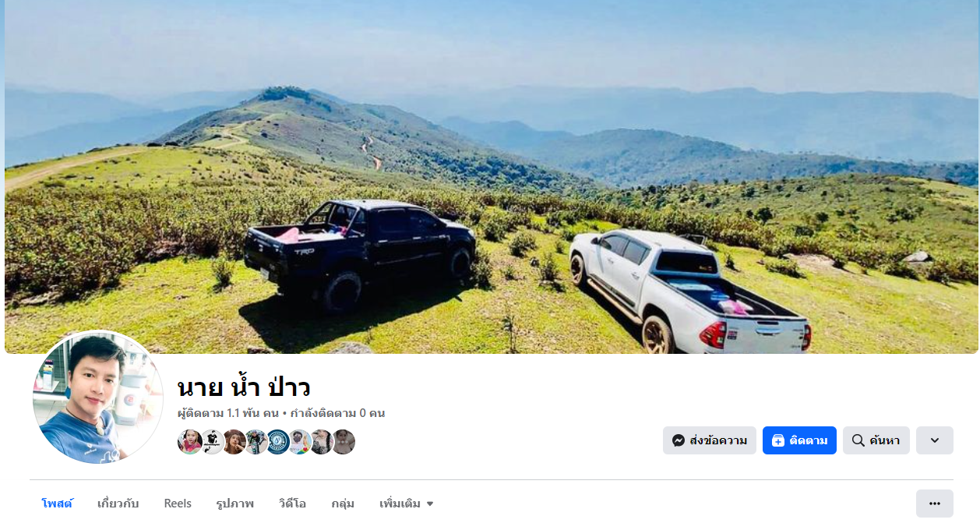Open the Reels tab
The width and height of the screenshot is (980, 523).
(x=178, y=504)
